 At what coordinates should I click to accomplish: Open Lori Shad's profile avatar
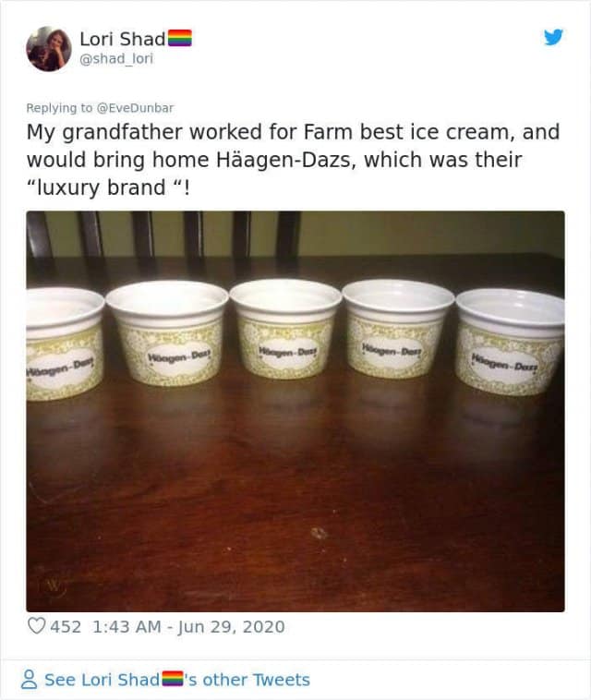49,49
